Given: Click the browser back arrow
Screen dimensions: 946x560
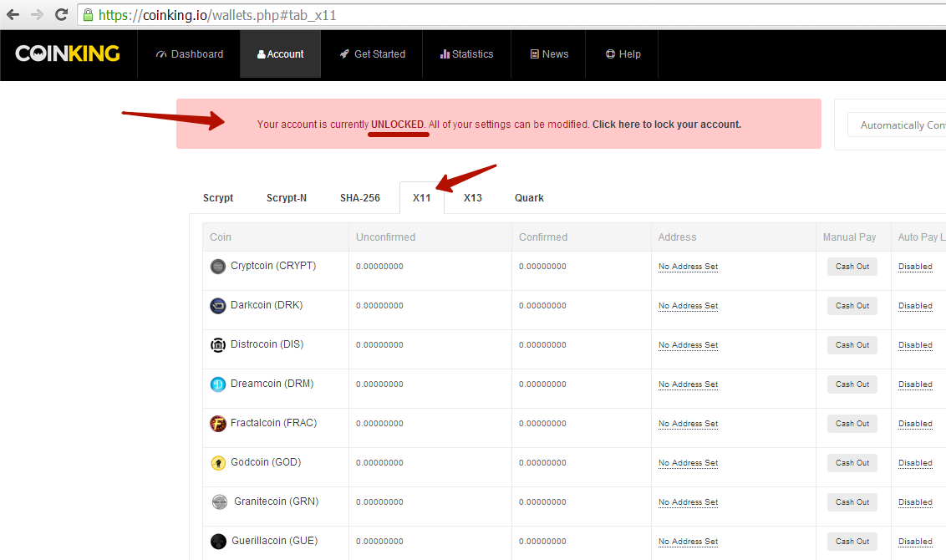Looking at the screenshot, I should pyautogui.click(x=13, y=14).
